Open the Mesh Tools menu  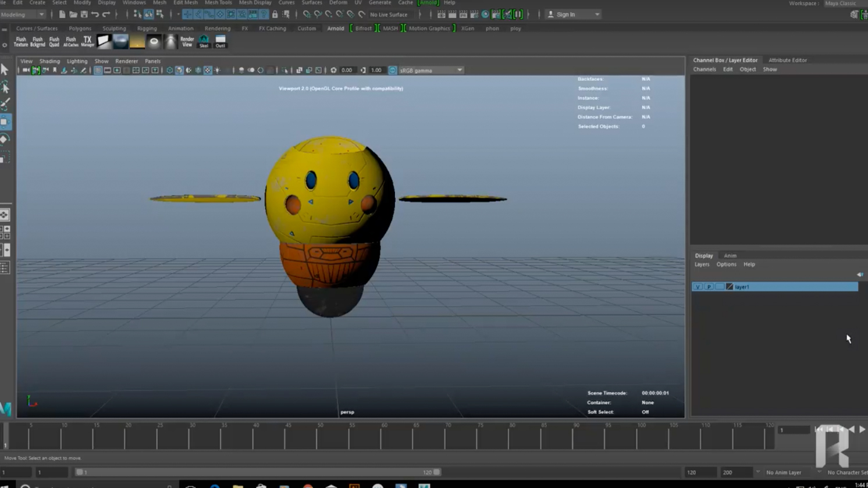pos(218,3)
